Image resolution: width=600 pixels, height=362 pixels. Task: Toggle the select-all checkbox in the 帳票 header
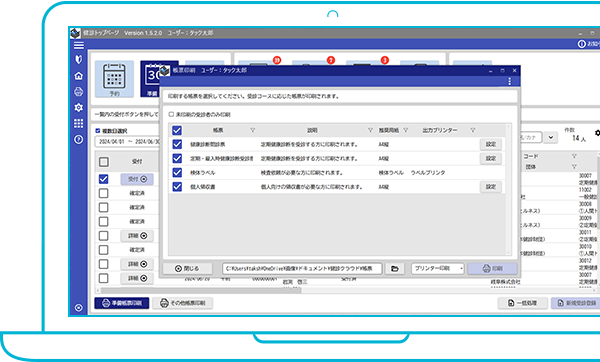tap(177, 130)
